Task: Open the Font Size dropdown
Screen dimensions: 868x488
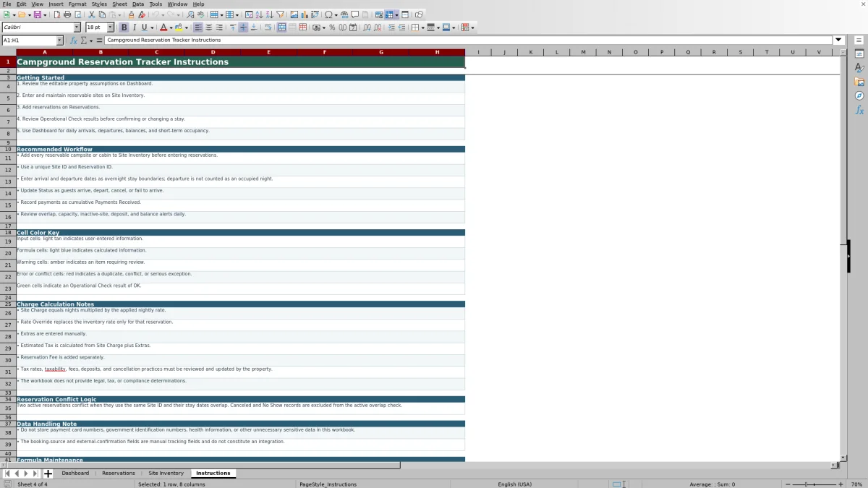Action: click(x=110, y=27)
